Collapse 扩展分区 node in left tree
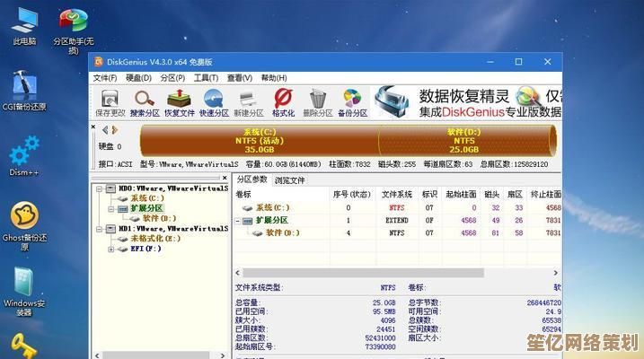This screenshot has height=359, width=644. pyautogui.click(x=110, y=209)
